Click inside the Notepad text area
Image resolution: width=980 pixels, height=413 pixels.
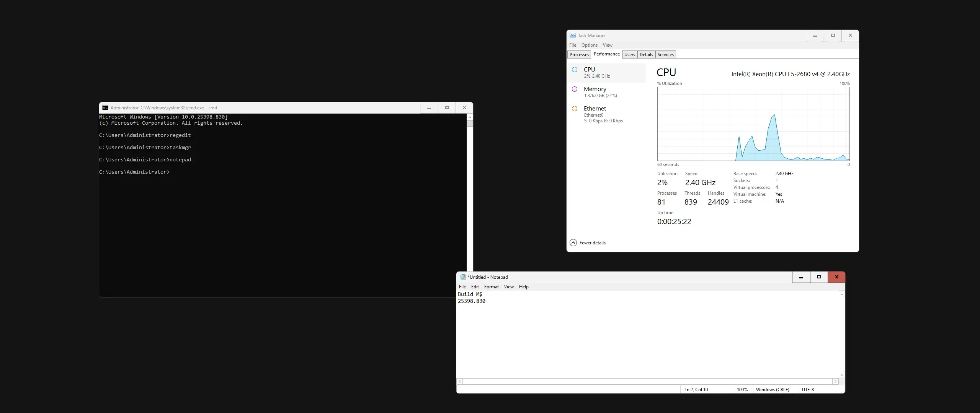coord(647,337)
